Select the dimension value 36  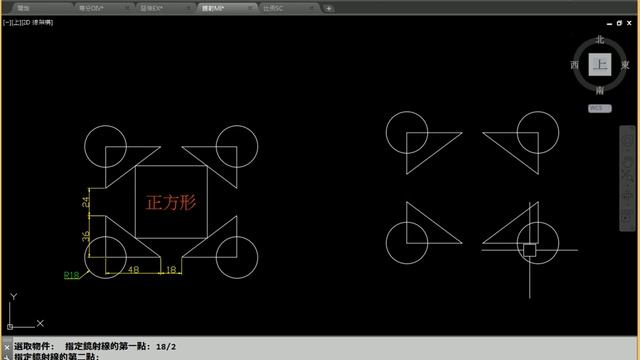coord(85,236)
